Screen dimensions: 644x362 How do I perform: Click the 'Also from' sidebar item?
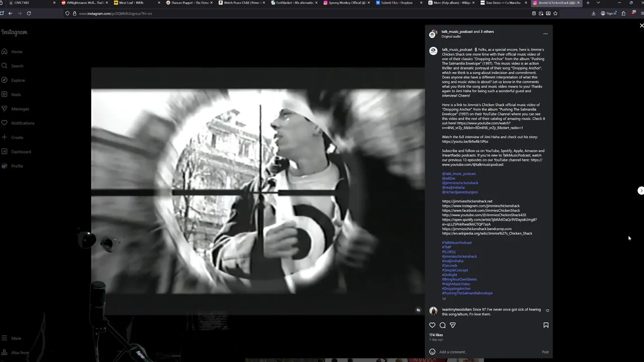[15, 352]
